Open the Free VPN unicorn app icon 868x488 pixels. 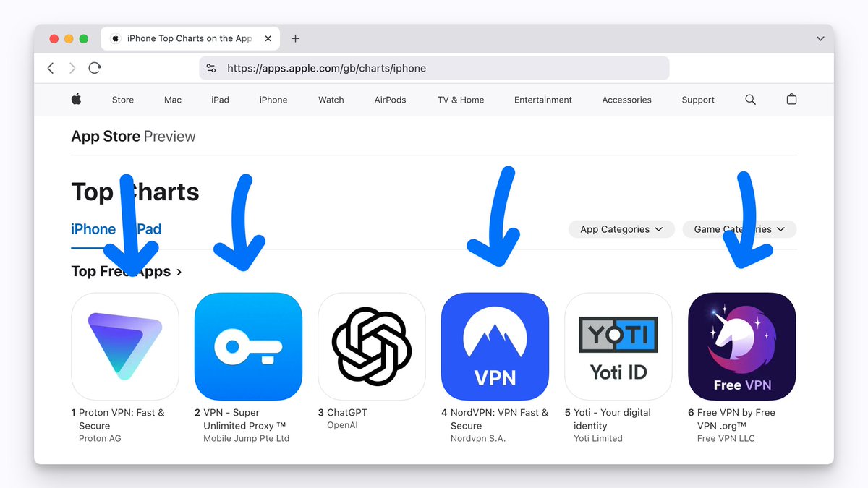(741, 346)
